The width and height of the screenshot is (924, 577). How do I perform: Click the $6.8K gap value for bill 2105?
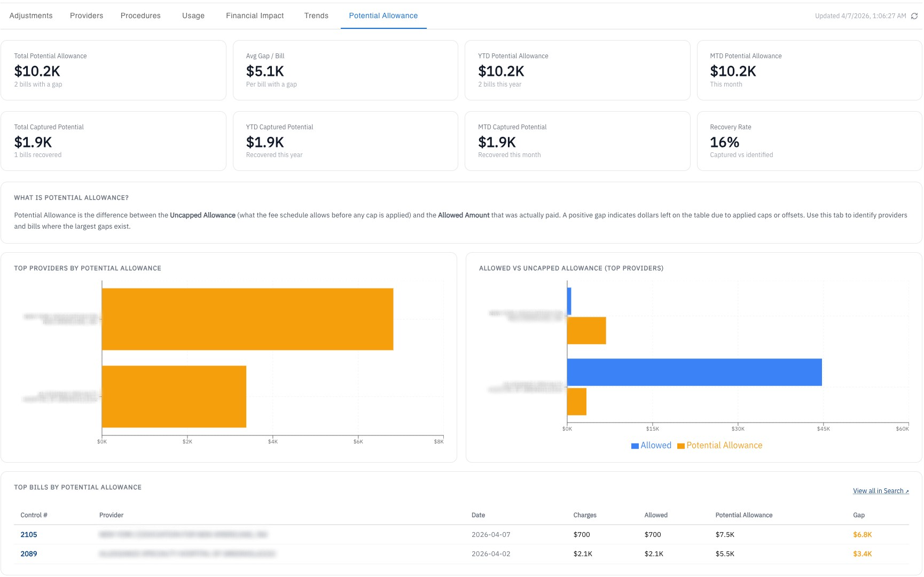tap(863, 534)
